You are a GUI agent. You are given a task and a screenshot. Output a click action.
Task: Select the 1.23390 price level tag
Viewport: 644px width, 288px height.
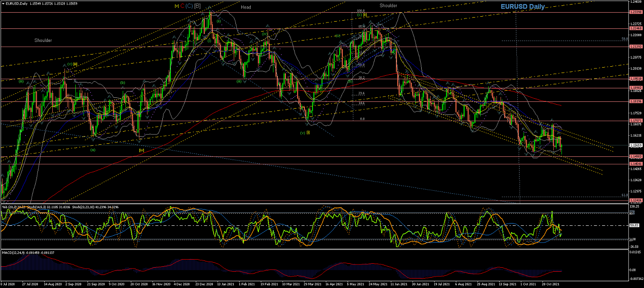[635, 12]
